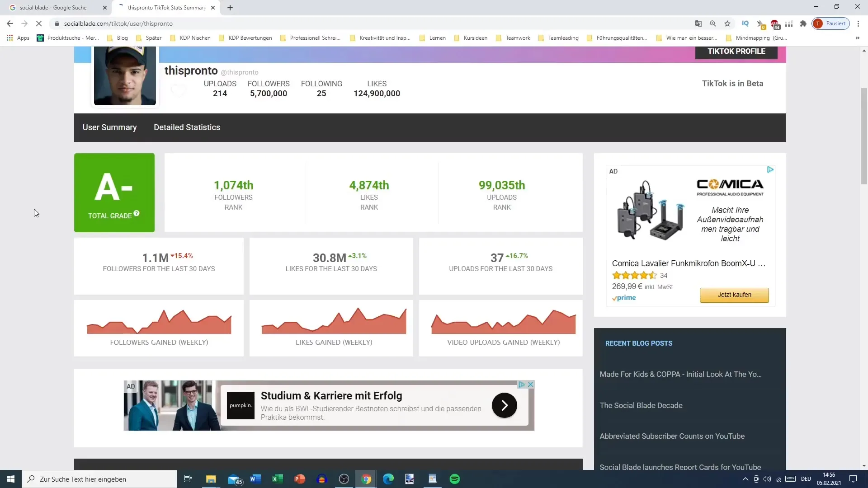Image resolution: width=868 pixels, height=488 pixels.
Task: Open OBS Studio from the taskbar
Action: [x=344, y=479]
